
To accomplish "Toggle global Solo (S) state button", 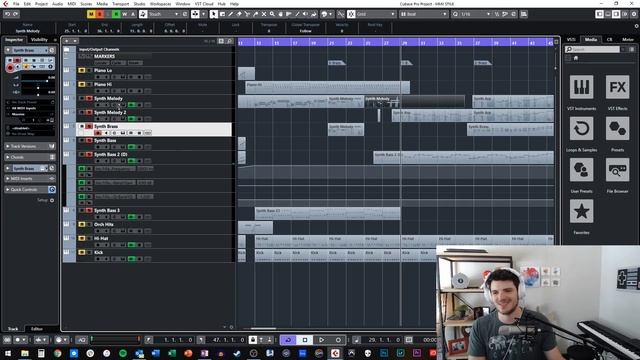I will (x=100, y=14).
